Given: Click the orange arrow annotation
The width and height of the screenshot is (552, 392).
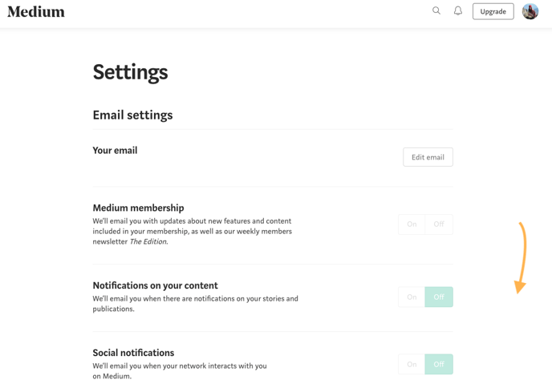Looking at the screenshot, I should click(x=521, y=257).
